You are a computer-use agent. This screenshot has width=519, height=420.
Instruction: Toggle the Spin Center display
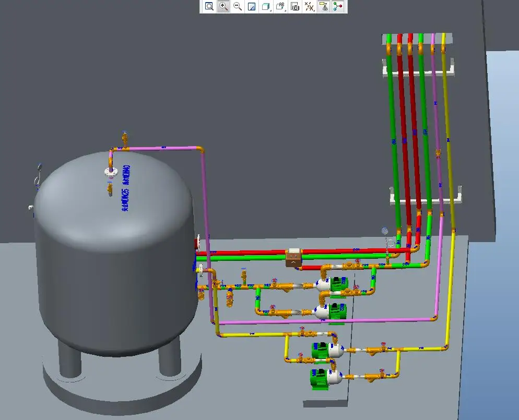tap(338, 6)
